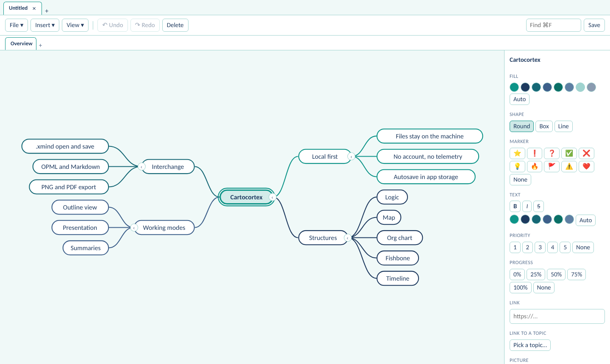Viewport: 610px width, 364px height.
Task: Choose the dark navy text color swatch
Action: click(525, 219)
